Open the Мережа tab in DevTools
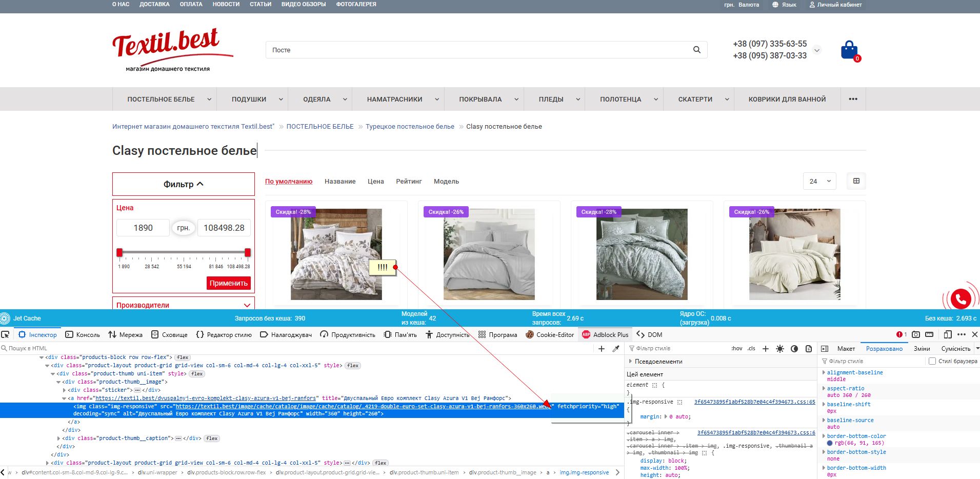 125,335
